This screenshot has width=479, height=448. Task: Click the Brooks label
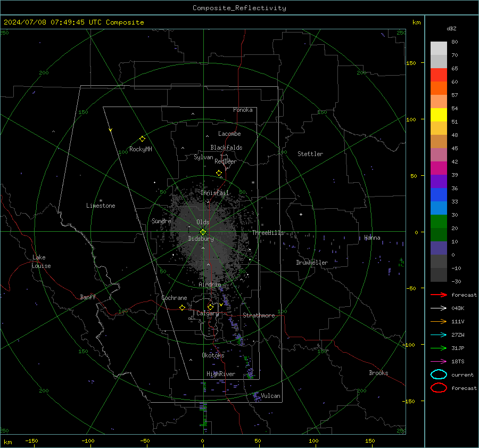point(378,373)
